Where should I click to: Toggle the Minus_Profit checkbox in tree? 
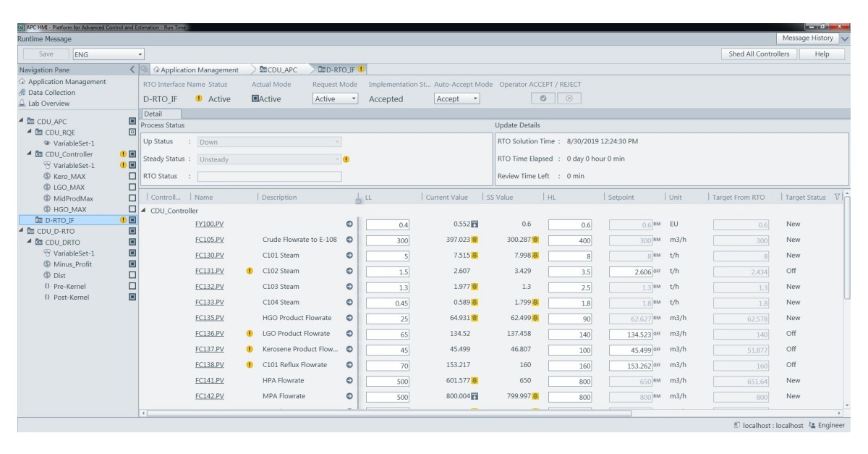(x=132, y=264)
